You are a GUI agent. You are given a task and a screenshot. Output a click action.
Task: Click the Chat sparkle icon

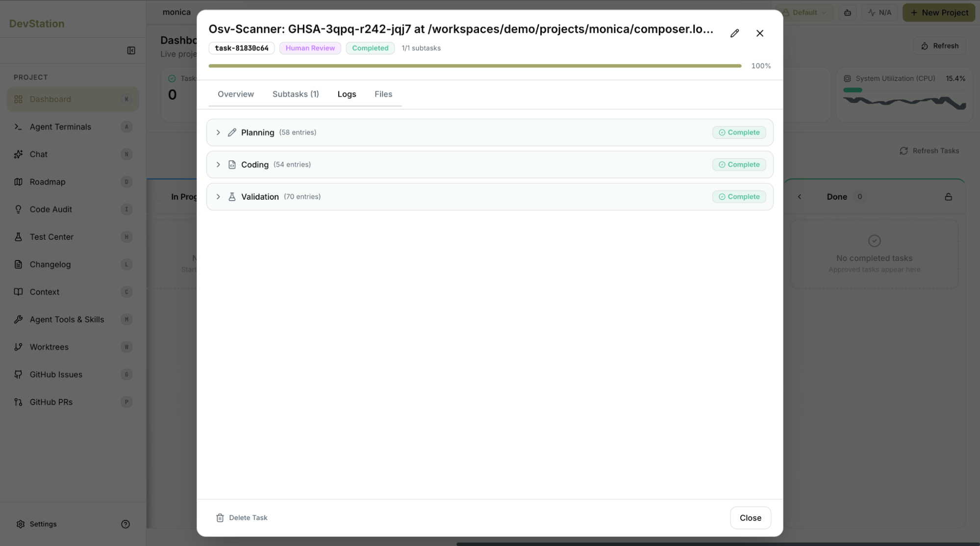[18, 155]
